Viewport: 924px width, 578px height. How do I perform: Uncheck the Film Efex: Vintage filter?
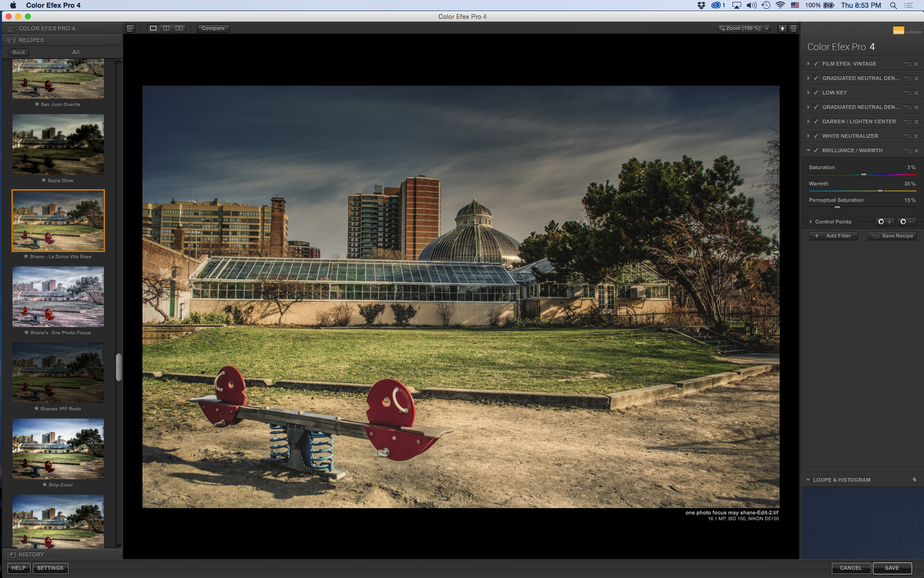[x=816, y=64]
